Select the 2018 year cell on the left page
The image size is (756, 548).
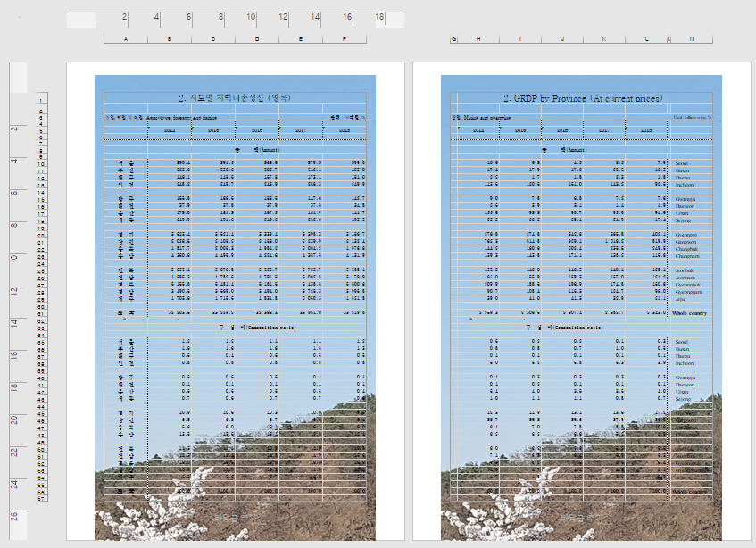click(345, 130)
